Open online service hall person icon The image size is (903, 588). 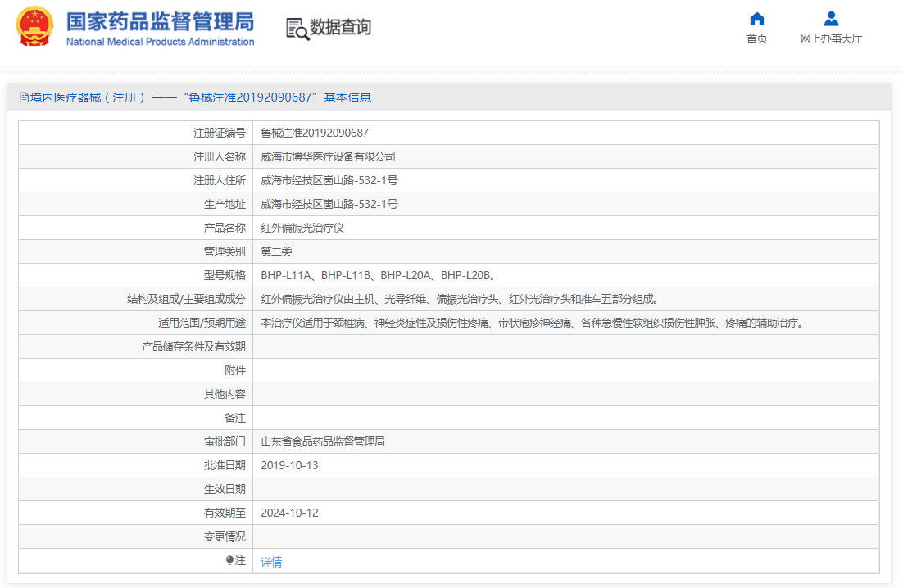click(x=830, y=19)
